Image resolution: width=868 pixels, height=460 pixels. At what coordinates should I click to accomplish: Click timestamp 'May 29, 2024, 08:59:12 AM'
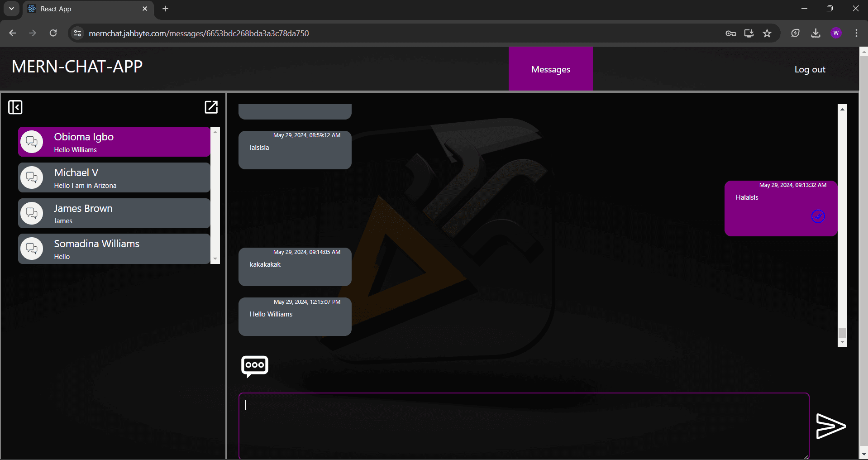307,135
